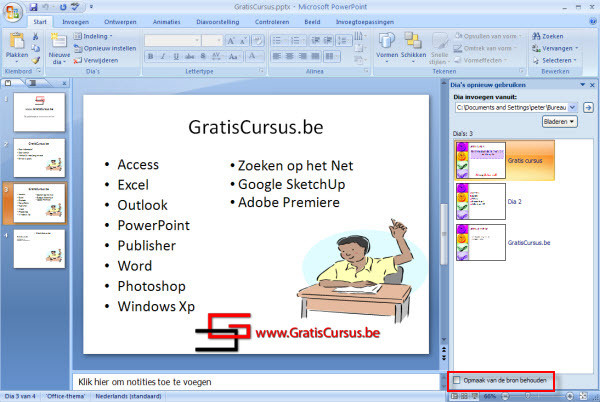This screenshot has width=600, height=402.
Task: Click Verwijderen slide button
Action: pyautogui.click(x=96, y=60)
